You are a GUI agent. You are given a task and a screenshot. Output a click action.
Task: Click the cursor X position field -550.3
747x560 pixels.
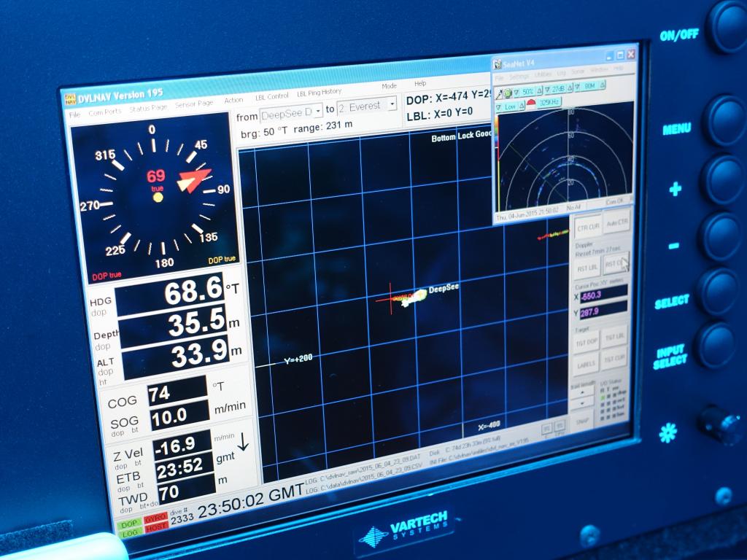tap(603, 295)
